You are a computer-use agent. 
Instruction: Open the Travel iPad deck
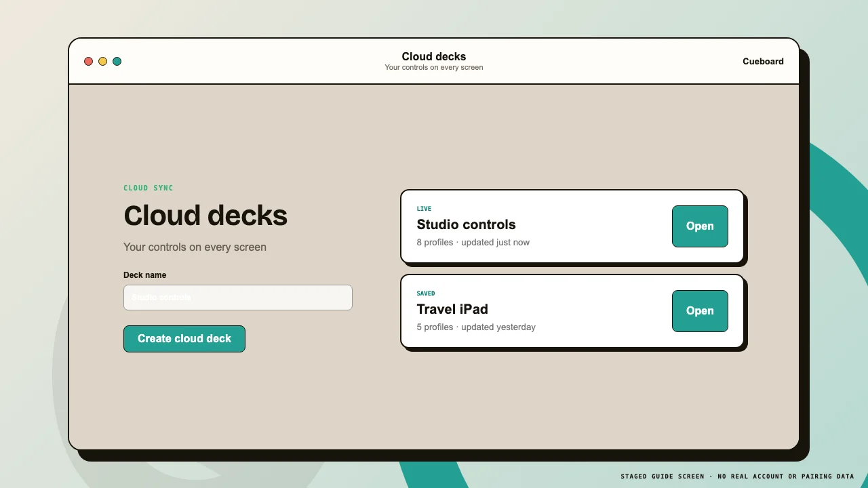click(700, 311)
